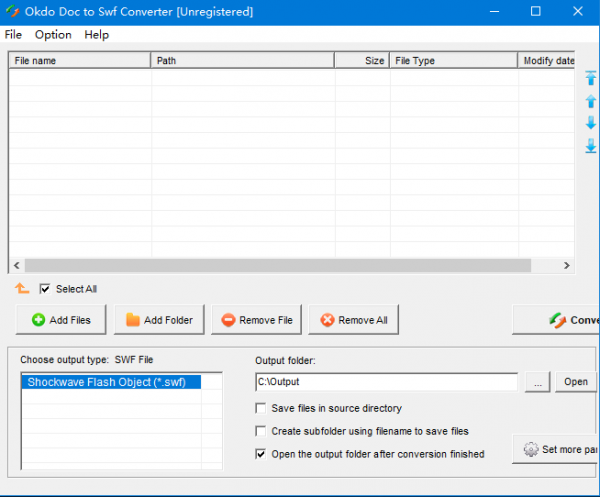Open Set more parameters button
The image size is (600, 497).
(x=556, y=449)
